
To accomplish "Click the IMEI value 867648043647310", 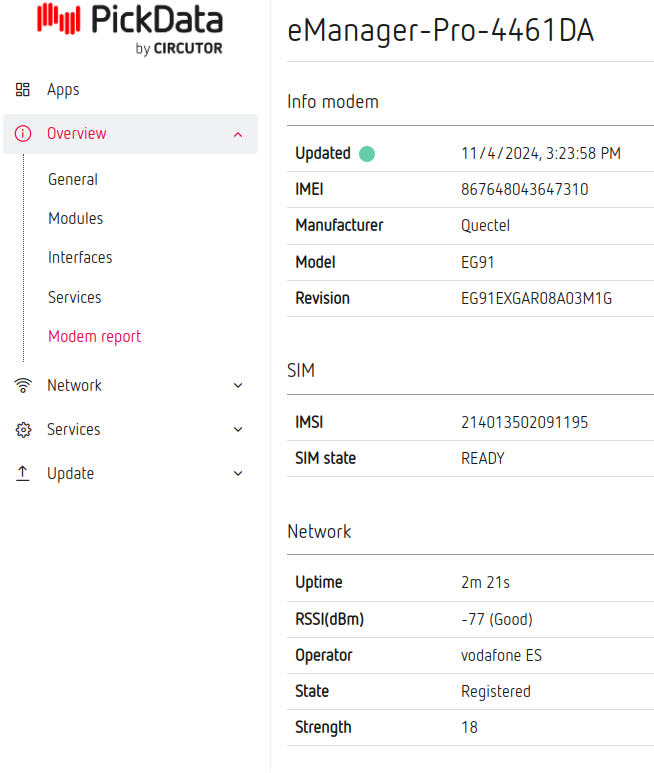I will pos(524,189).
